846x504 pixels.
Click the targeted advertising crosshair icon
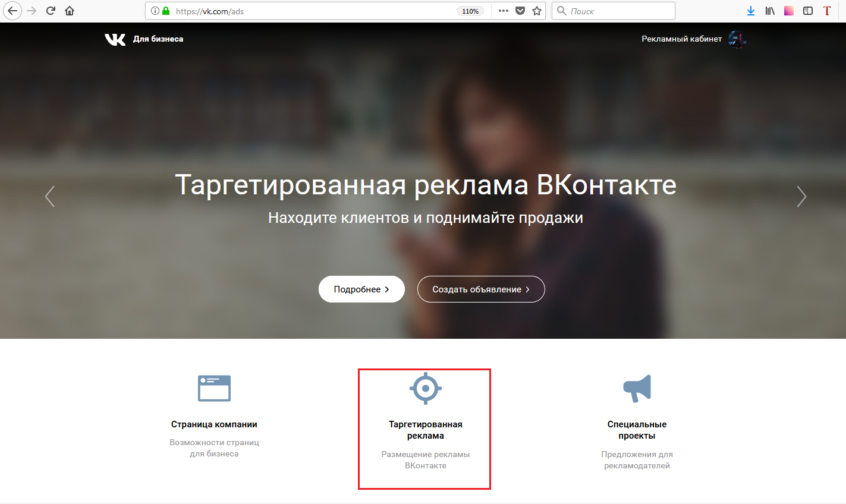(x=426, y=389)
